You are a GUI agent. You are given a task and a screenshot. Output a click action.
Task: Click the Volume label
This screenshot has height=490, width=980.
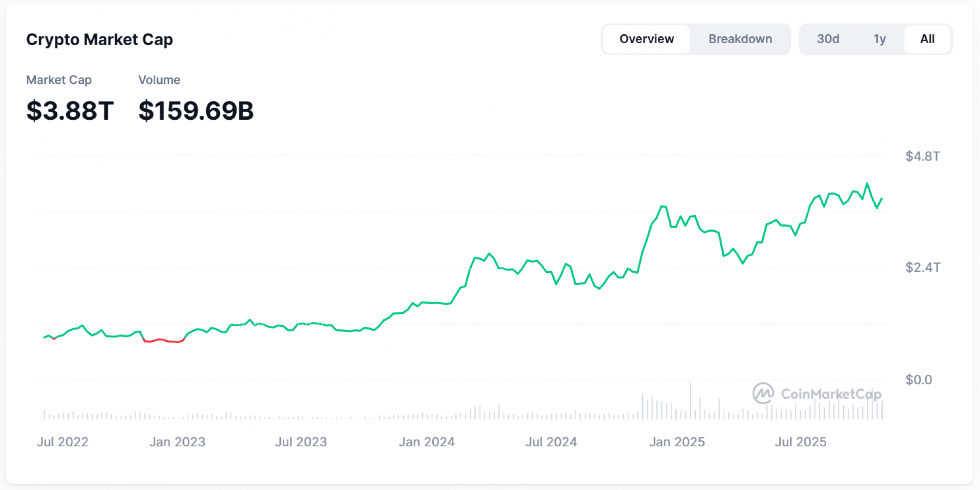tap(159, 80)
